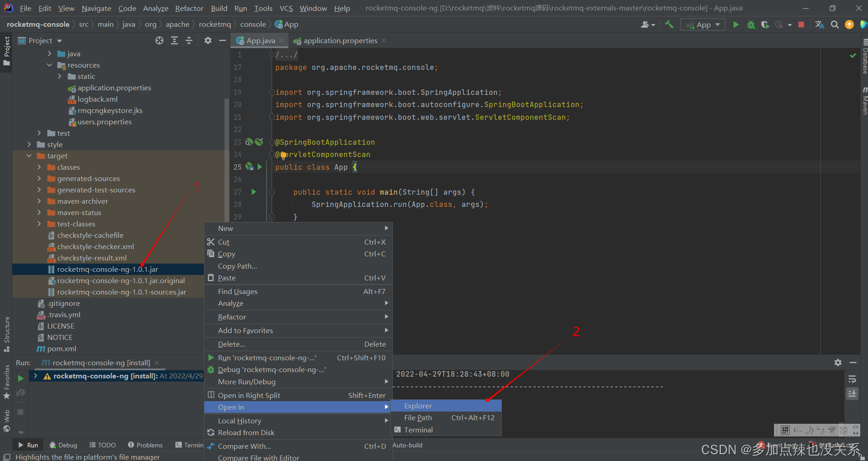The height and width of the screenshot is (461, 868).
Task: Toggle soft-wrap icon in Run console
Action: point(852,379)
